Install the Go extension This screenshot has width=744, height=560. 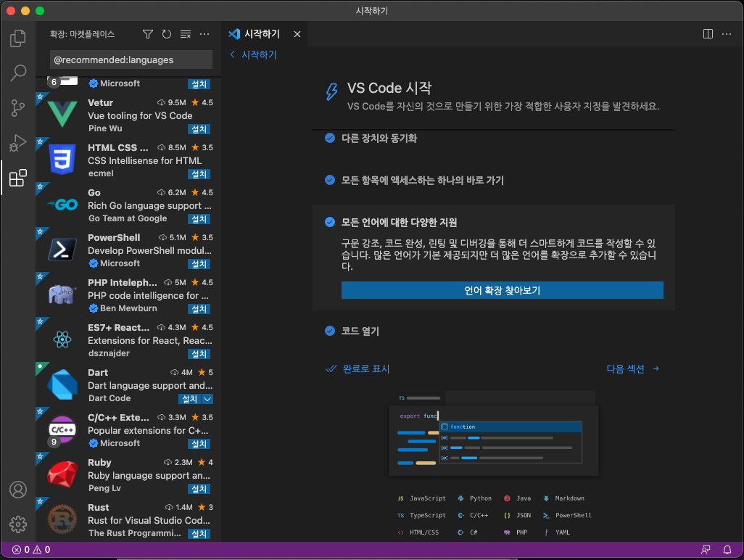[x=199, y=219]
